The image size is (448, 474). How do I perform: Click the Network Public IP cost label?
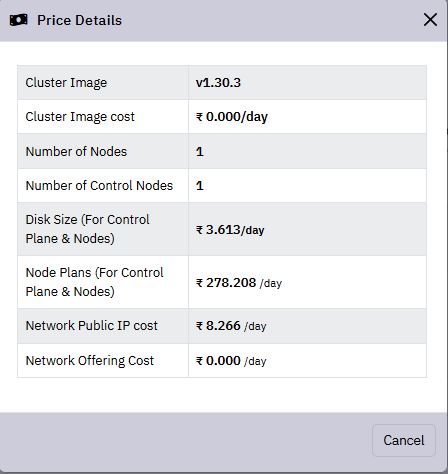pos(92,326)
